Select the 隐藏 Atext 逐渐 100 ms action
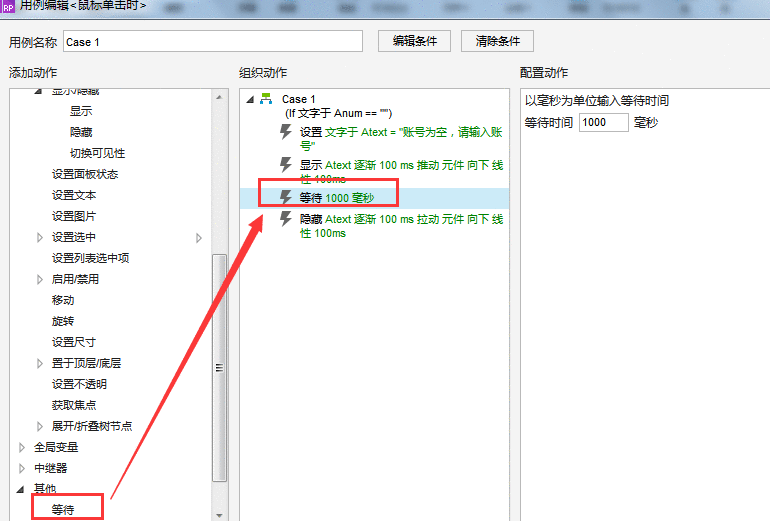The width and height of the screenshot is (770, 521). (401, 226)
